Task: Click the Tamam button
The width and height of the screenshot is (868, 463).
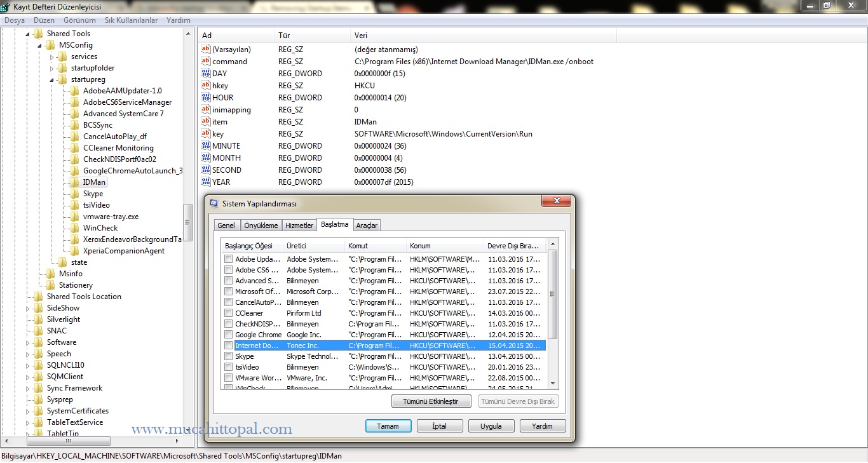Action: 388,426
